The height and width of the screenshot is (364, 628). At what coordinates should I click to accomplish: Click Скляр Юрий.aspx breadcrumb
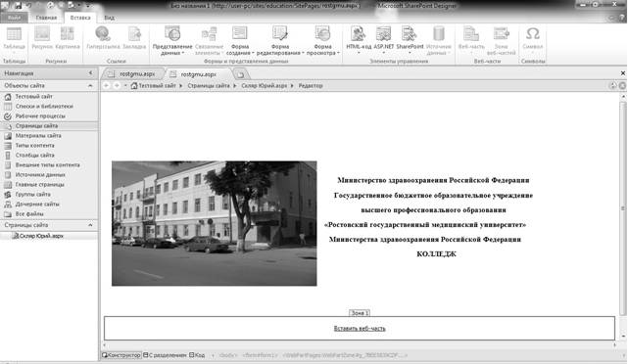(x=264, y=85)
